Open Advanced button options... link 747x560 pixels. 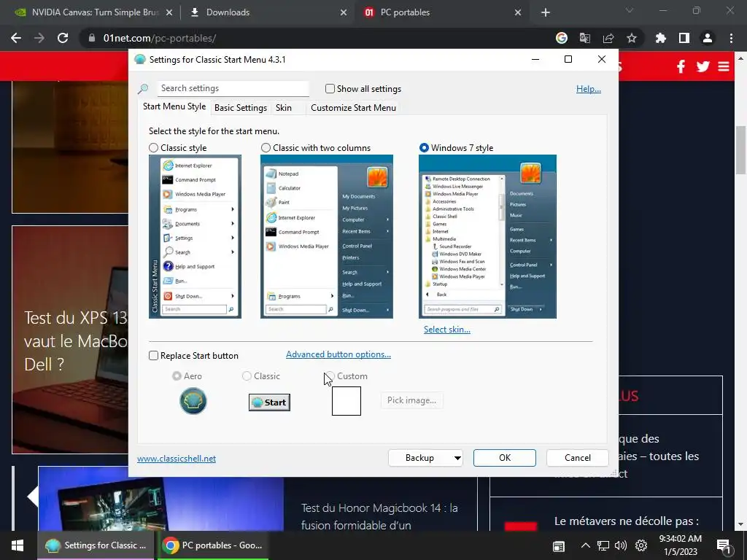pos(338,354)
